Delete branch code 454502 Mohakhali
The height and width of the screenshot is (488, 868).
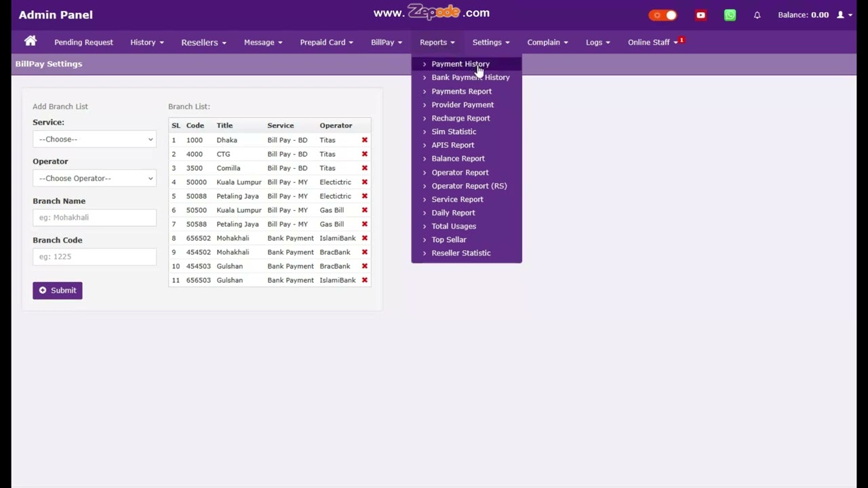(364, 252)
